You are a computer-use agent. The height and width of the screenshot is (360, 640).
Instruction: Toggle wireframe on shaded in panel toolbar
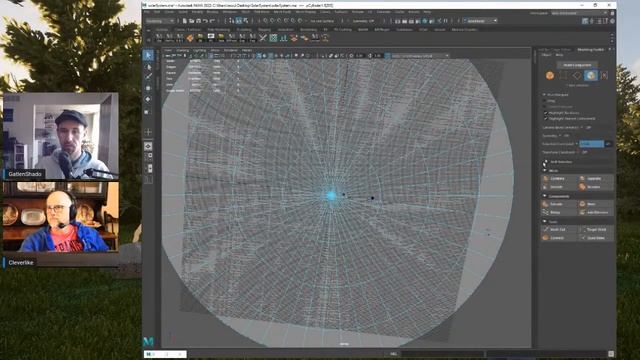(x=271, y=56)
